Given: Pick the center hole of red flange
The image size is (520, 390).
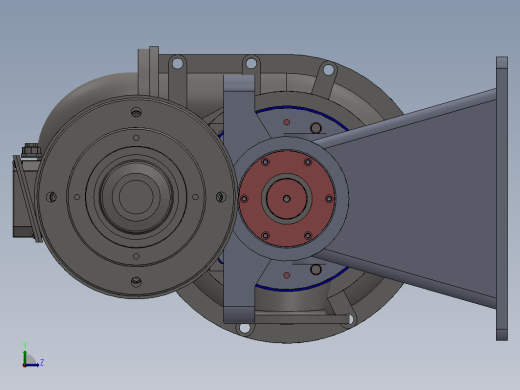Looking at the screenshot, I should (x=286, y=199).
